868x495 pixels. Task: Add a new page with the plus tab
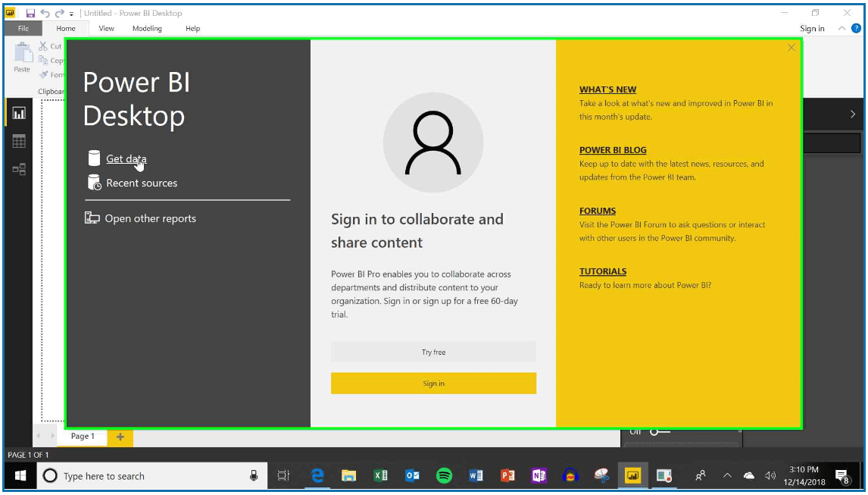[120, 437]
